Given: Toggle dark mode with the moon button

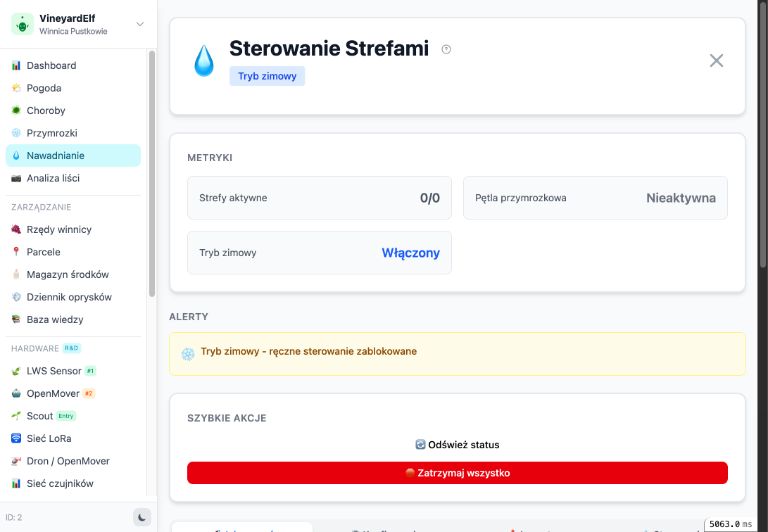Looking at the screenshot, I should point(141,517).
